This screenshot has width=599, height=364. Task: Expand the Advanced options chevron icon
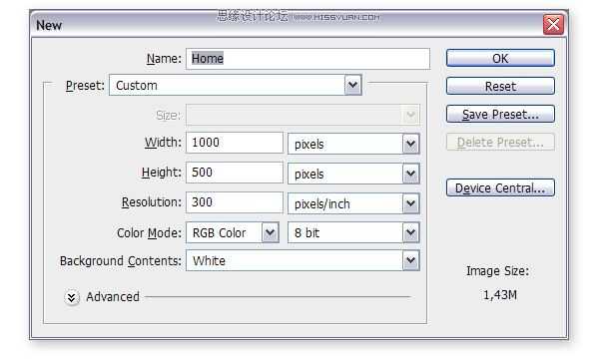(x=72, y=297)
